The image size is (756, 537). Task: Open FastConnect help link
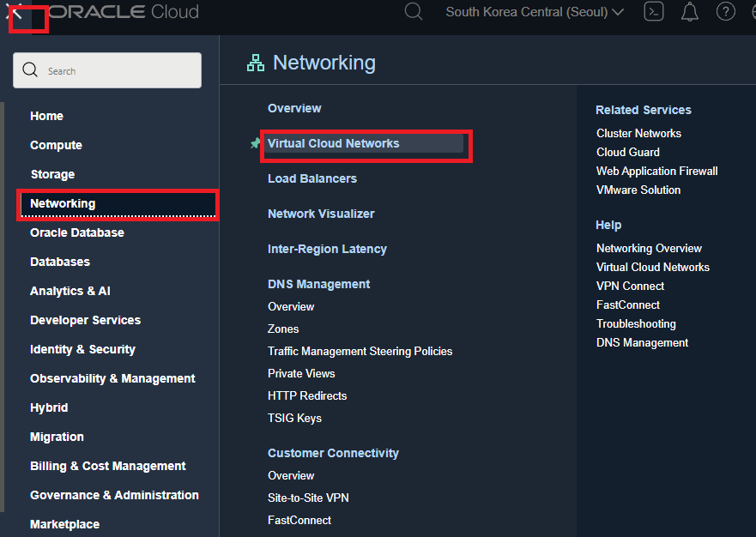point(628,305)
